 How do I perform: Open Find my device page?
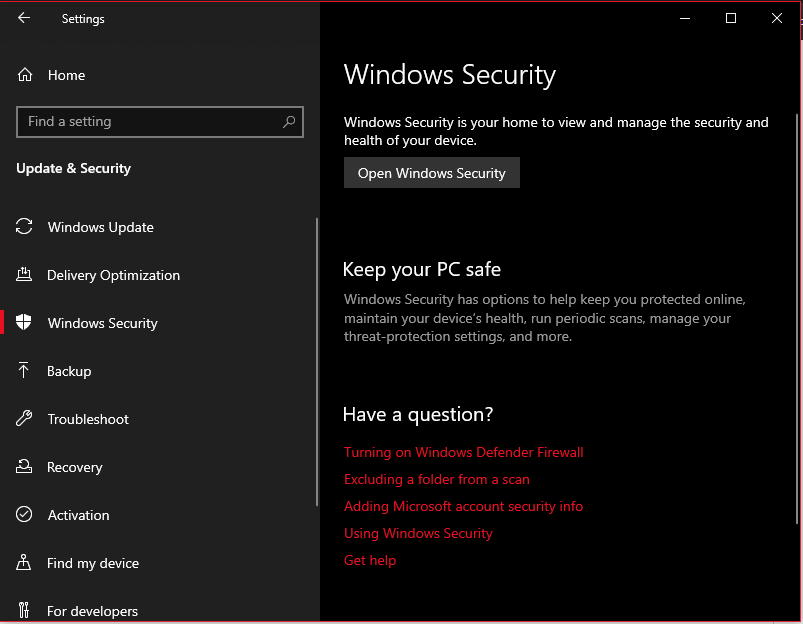coord(93,563)
